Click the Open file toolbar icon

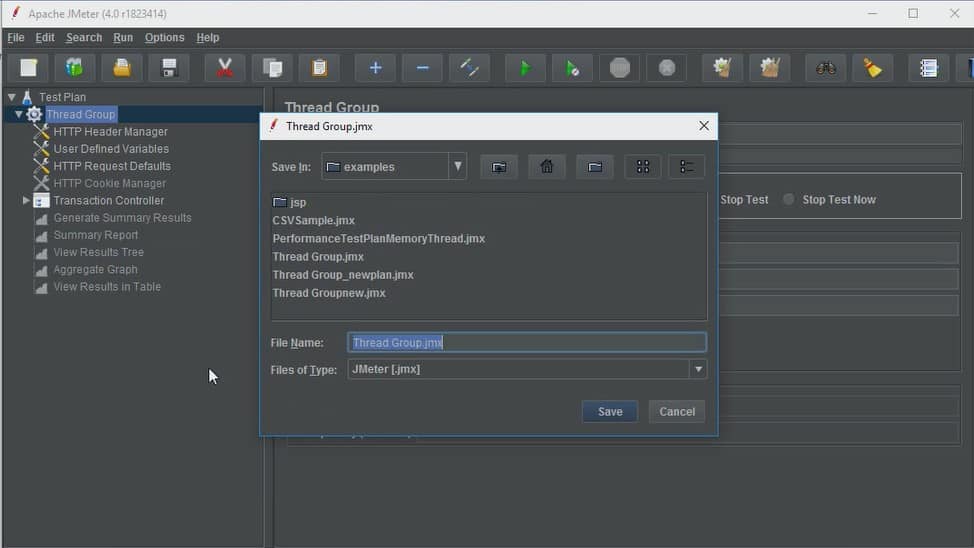click(x=122, y=68)
